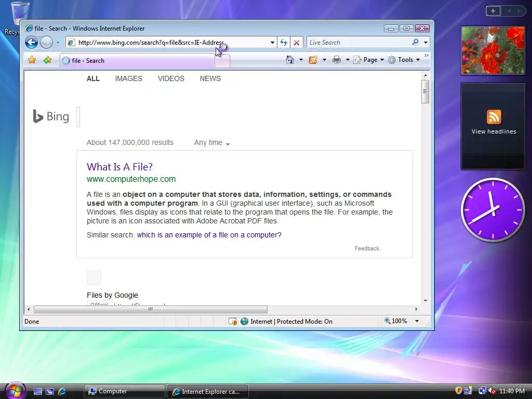
Task: Expand the zoom level dropdown arrow
Action: [417, 321]
